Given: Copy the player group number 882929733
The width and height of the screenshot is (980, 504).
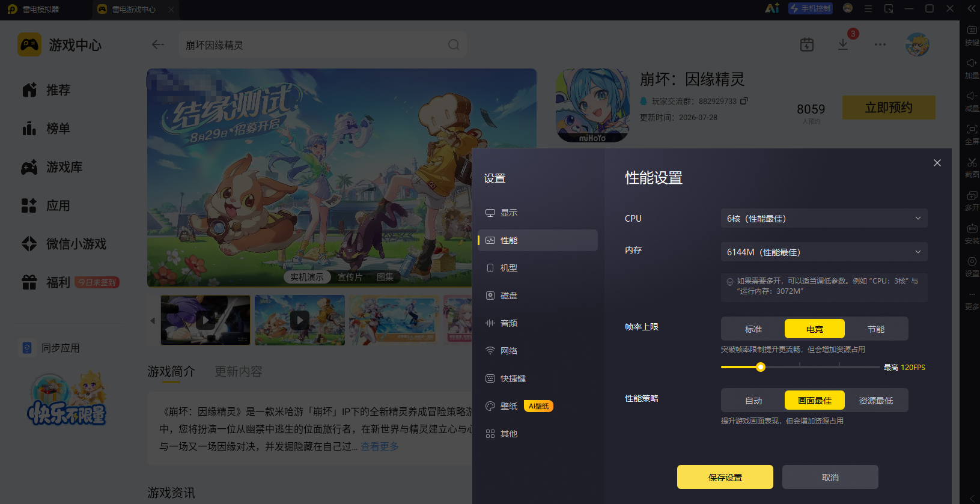Looking at the screenshot, I should [744, 101].
